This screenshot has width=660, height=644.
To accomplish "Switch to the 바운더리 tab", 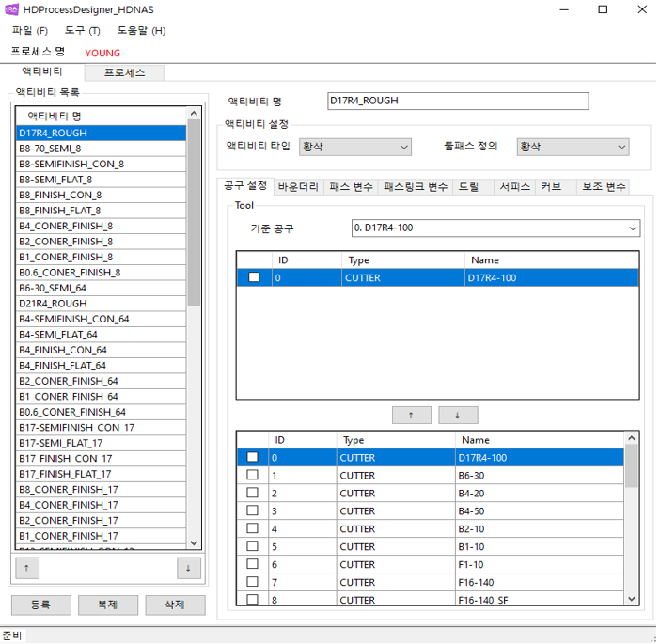I will tap(298, 186).
